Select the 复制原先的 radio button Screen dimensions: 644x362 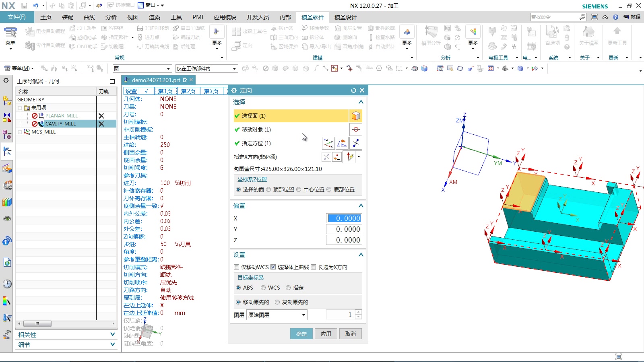(277, 302)
